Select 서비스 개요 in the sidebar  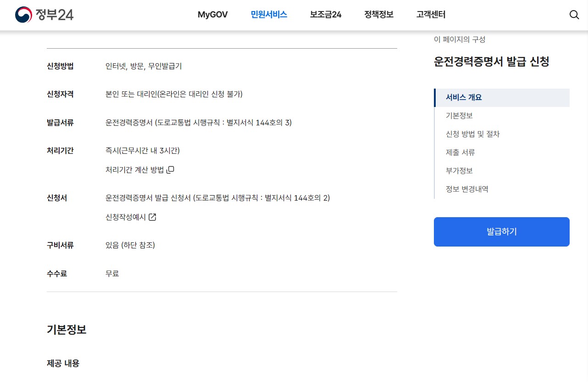464,97
